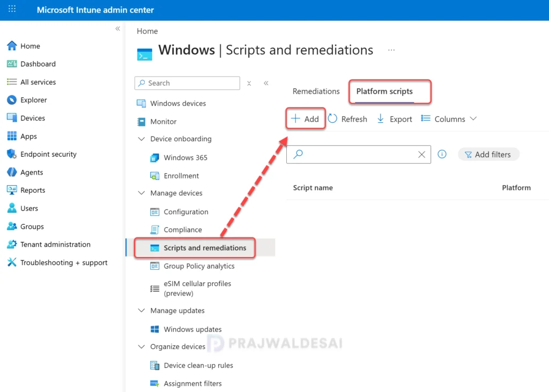
Task: Click the All services list icon
Action: pos(12,82)
